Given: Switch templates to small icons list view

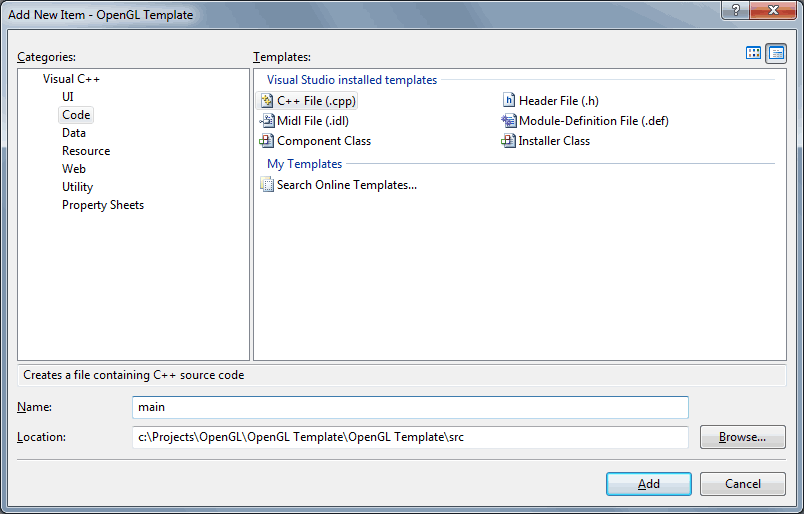Looking at the screenshot, I should tap(776, 53).
